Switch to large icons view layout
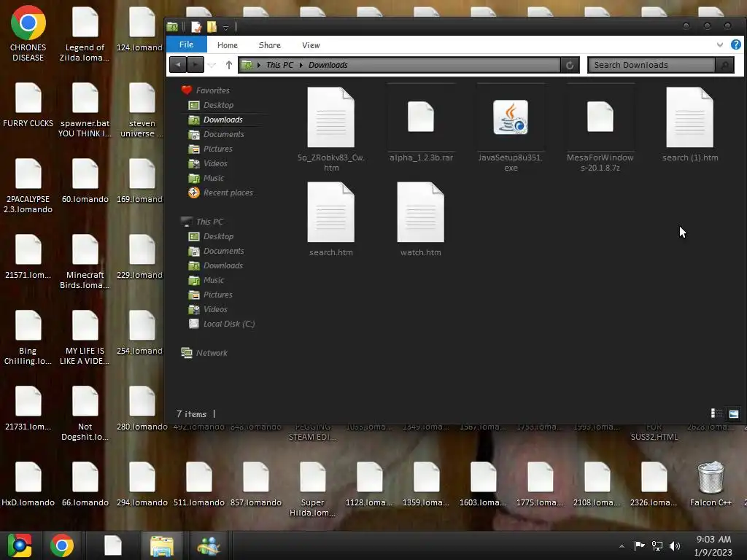Image resolution: width=747 pixels, height=560 pixels. (734, 414)
